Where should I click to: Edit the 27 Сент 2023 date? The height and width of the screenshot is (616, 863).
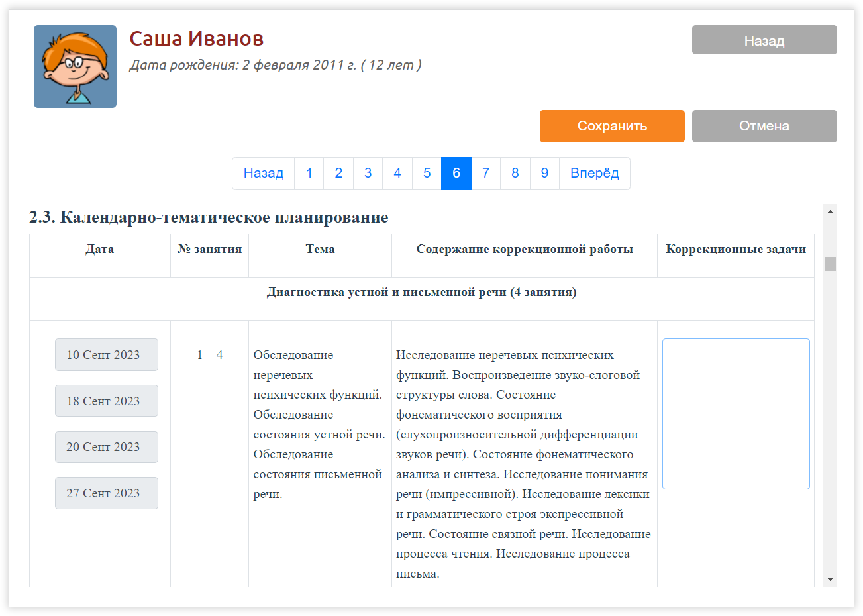tap(106, 493)
